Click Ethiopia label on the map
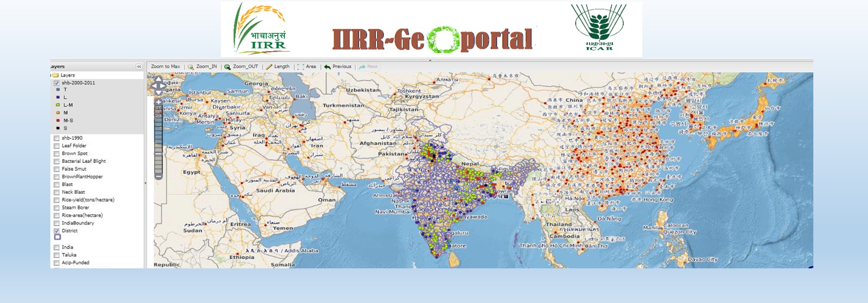Viewport: 868px width, 303px height. [242, 257]
